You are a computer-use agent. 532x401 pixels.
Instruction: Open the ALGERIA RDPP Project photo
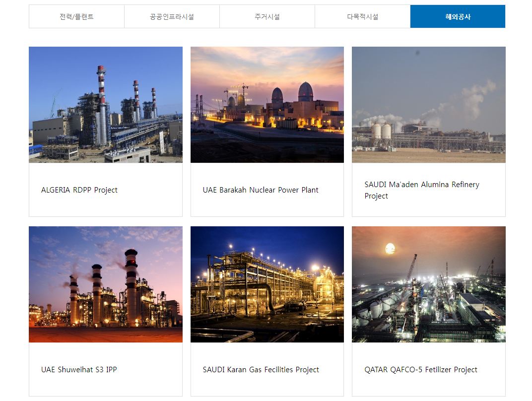105,105
